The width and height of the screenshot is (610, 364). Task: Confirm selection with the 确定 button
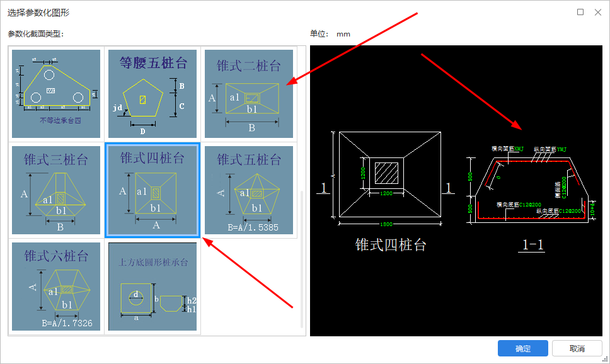pyautogui.click(x=523, y=348)
